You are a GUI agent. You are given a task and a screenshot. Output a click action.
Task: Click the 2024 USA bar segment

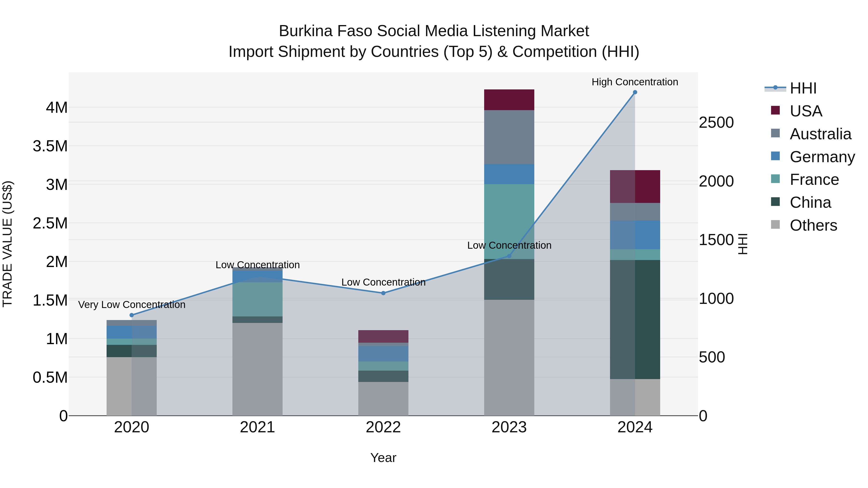(635, 187)
